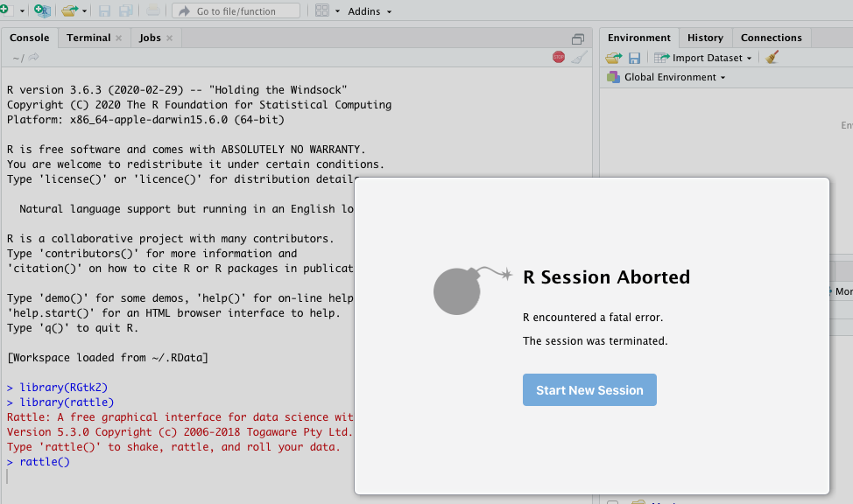853x504 pixels.
Task: Expand the recent files dropdown arrow
Action: point(85,11)
